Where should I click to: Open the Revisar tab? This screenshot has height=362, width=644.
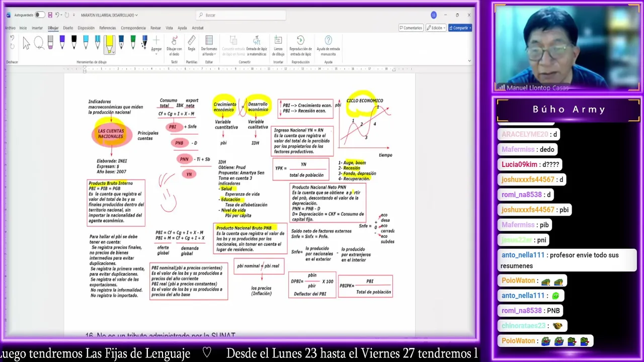click(155, 28)
